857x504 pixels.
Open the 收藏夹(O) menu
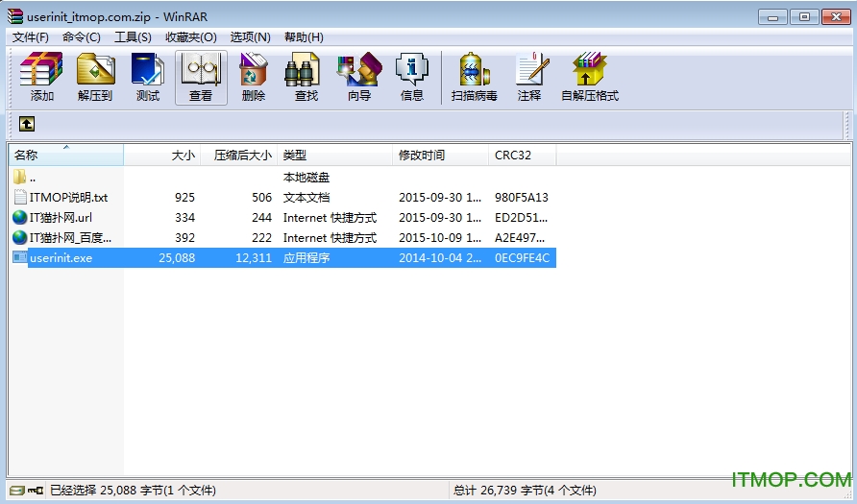pyautogui.click(x=191, y=37)
